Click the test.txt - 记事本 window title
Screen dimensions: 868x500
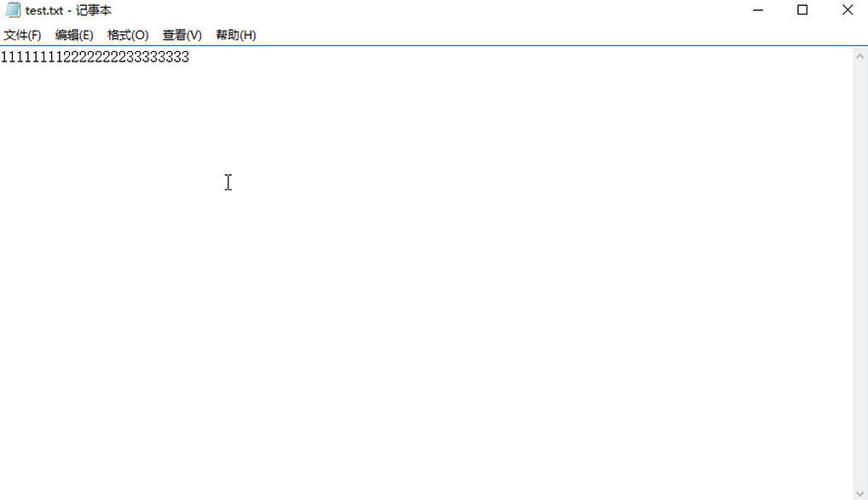tap(69, 10)
